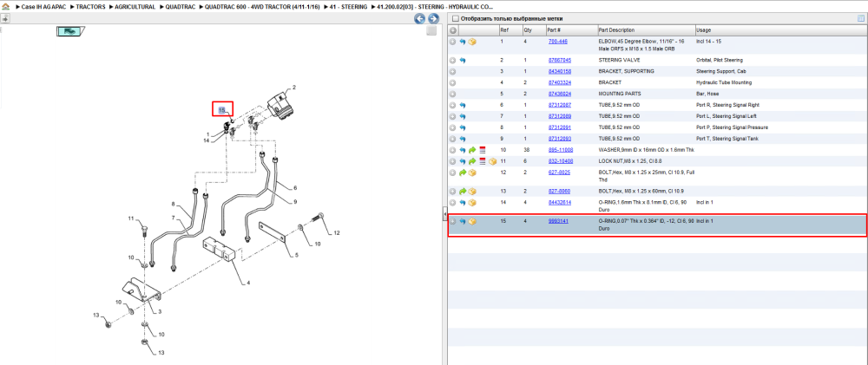Click the blue arrow icon for STEERING VALVE
Screen dimensions: 868x365
(x=463, y=61)
